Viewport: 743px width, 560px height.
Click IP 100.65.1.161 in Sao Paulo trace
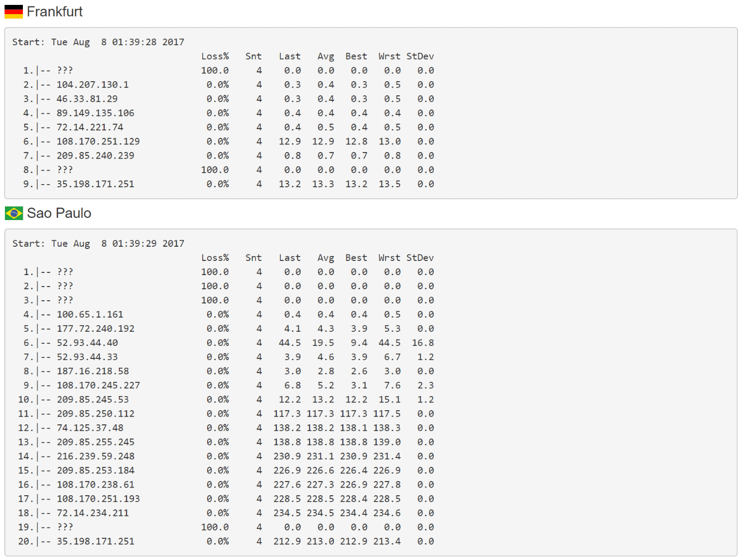(90, 314)
